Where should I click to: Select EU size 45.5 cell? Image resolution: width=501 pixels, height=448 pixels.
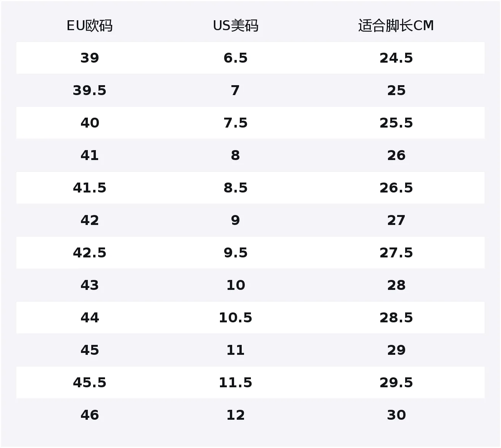(90, 383)
